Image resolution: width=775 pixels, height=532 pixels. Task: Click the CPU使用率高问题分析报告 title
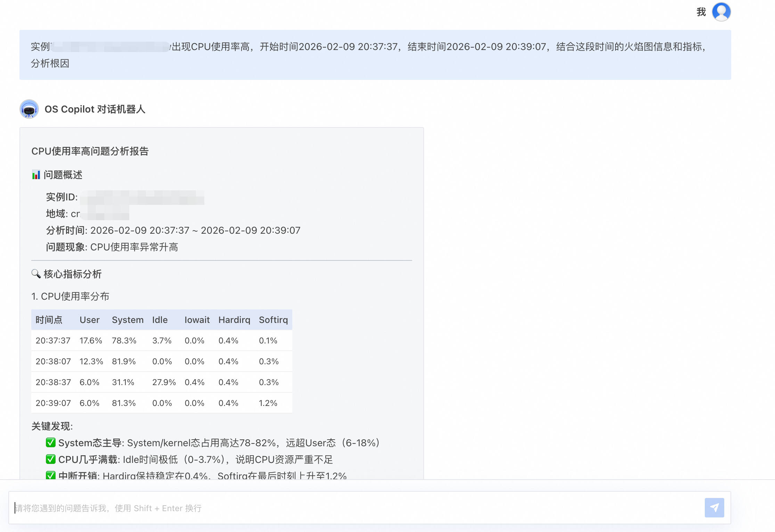(90, 151)
